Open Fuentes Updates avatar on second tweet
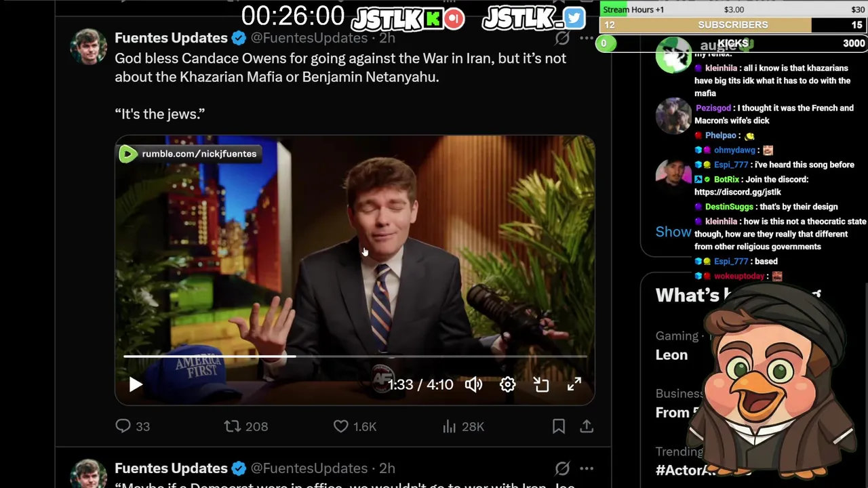The image size is (868, 488). (x=89, y=473)
